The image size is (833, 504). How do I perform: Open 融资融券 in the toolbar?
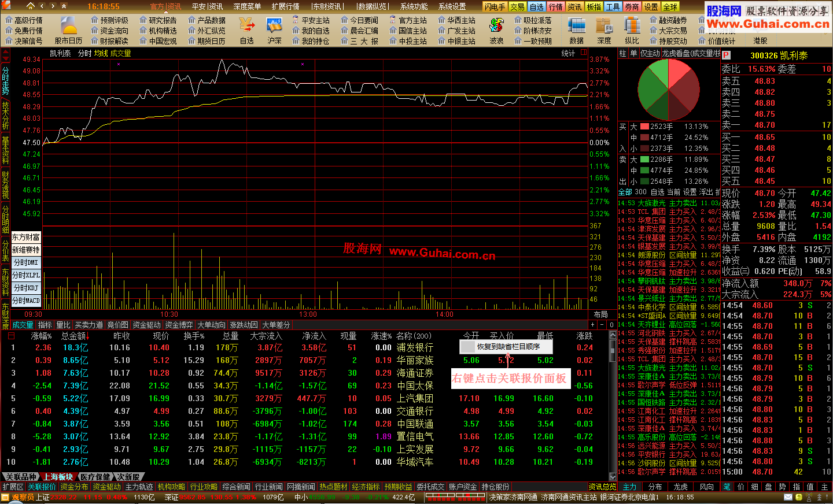pos(668,20)
